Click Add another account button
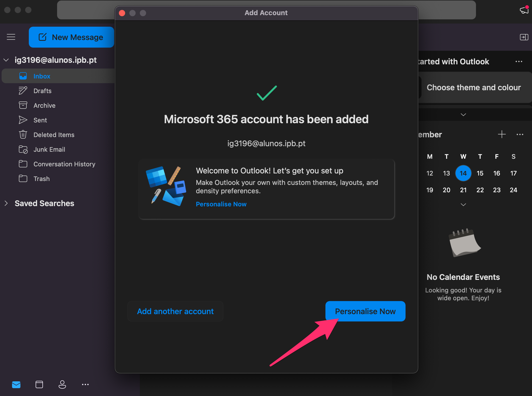The image size is (532, 396). coord(175,311)
